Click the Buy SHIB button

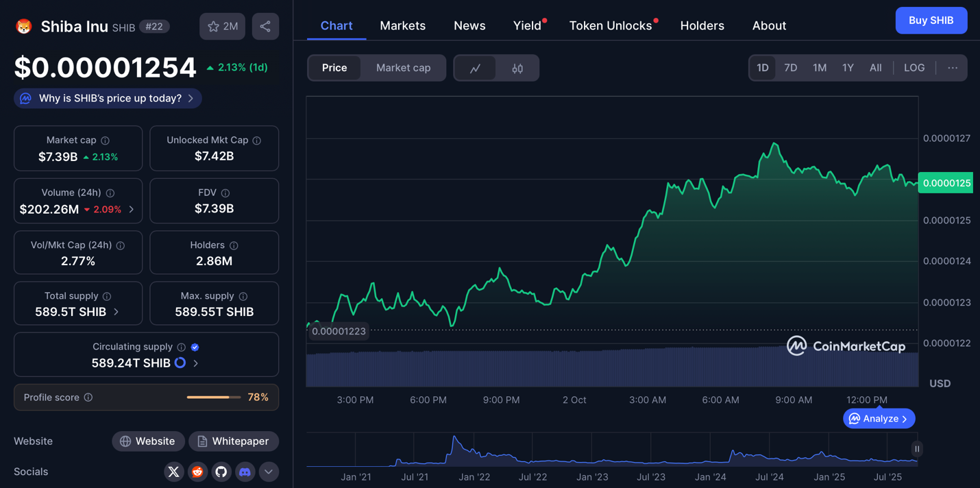click(931, 21)
